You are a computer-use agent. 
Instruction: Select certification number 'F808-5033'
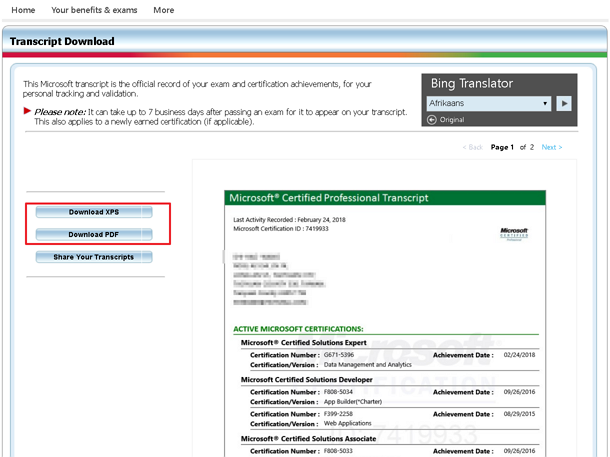[338, 451]
